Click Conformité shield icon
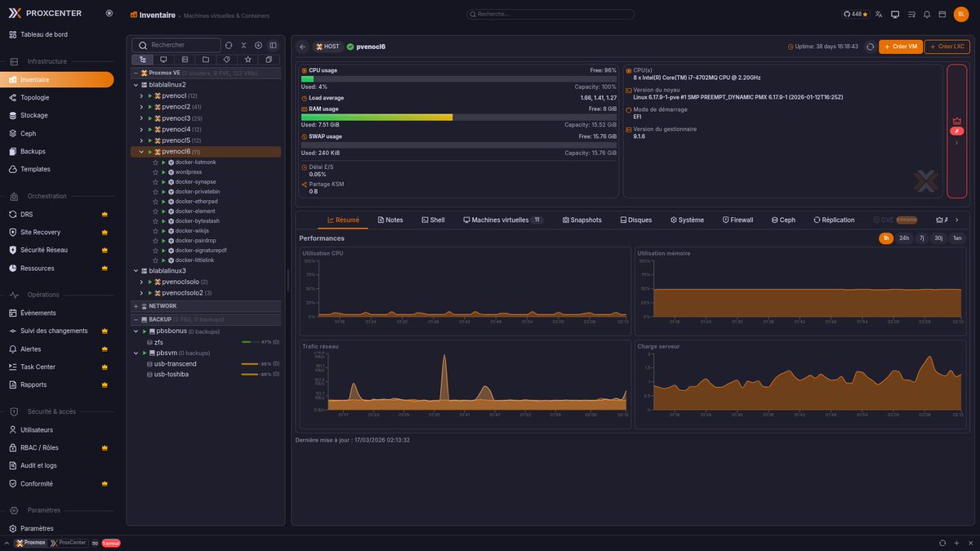The image size is (980, 551). point(13,483)
